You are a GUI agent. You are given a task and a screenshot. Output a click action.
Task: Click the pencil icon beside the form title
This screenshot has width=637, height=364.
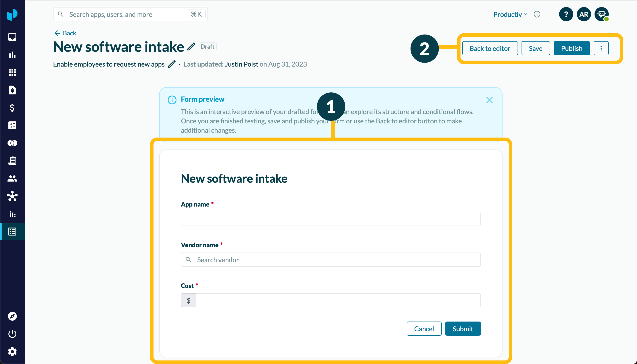point(191,47)
